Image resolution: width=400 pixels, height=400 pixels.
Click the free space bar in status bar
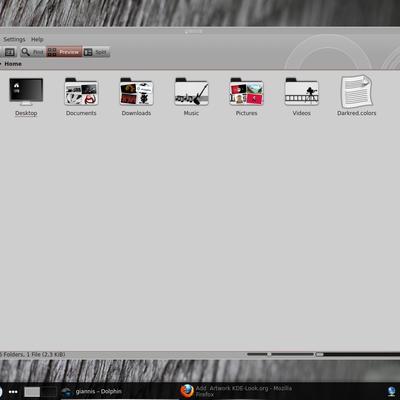click(358, 354)
